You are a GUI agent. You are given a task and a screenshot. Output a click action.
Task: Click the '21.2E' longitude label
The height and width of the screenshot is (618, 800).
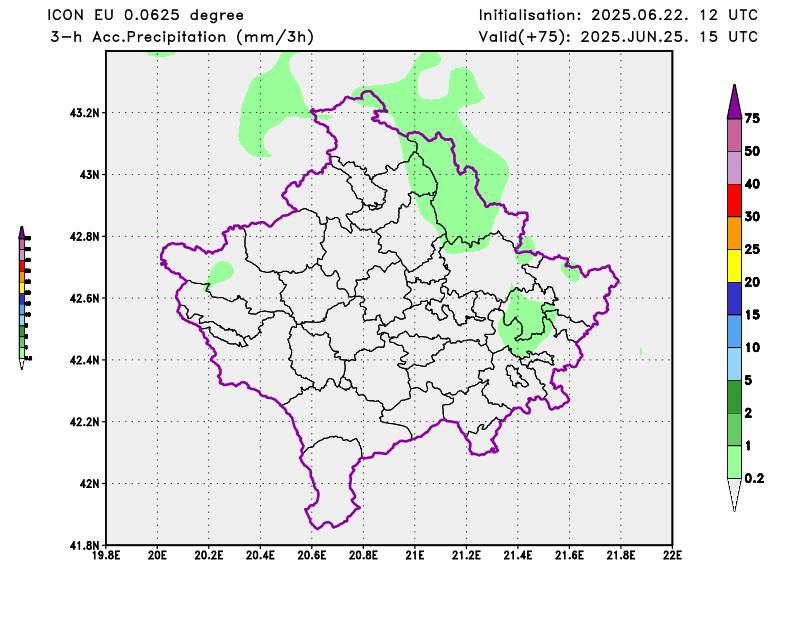pyautogui.click(x=466, y=555)
